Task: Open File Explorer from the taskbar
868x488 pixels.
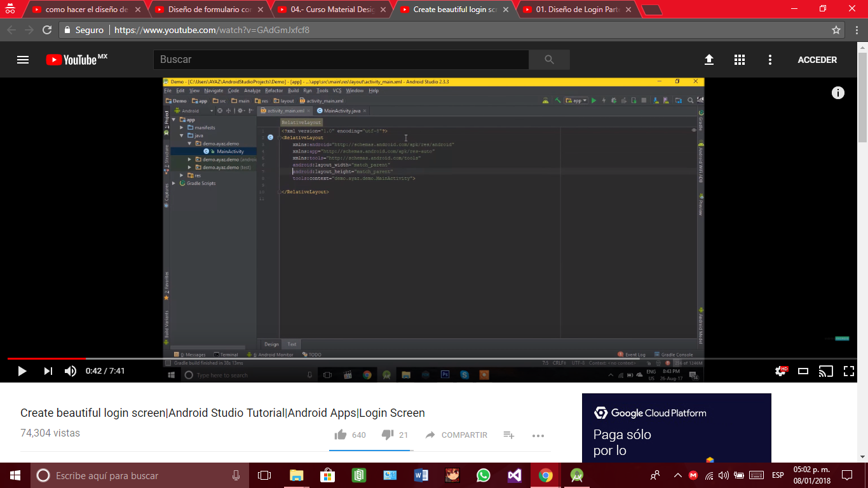Action: click(x=296, y=475)
